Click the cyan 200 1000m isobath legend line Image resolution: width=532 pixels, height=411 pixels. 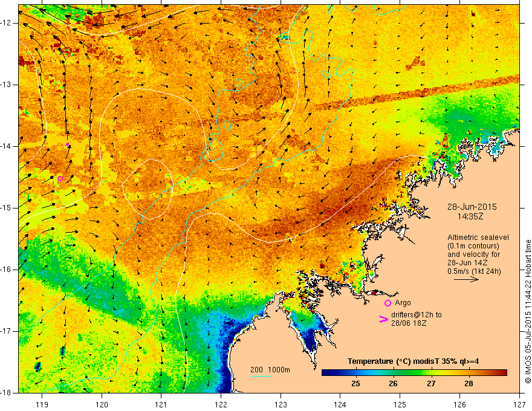pos(261,376)
